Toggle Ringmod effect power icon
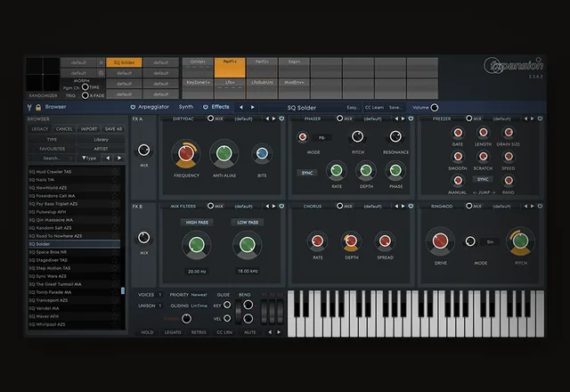The height and width of the screenshot is (392, 570). coord(541,206)
